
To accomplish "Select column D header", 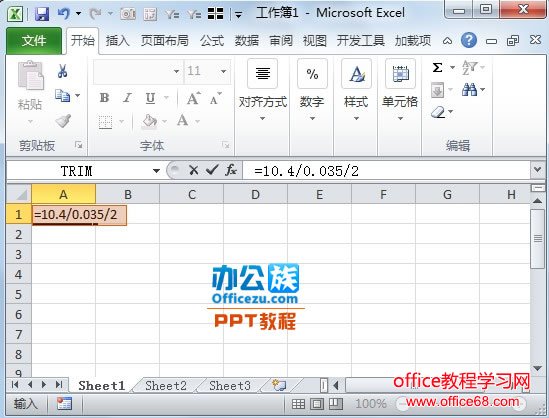I will [255, 194].
